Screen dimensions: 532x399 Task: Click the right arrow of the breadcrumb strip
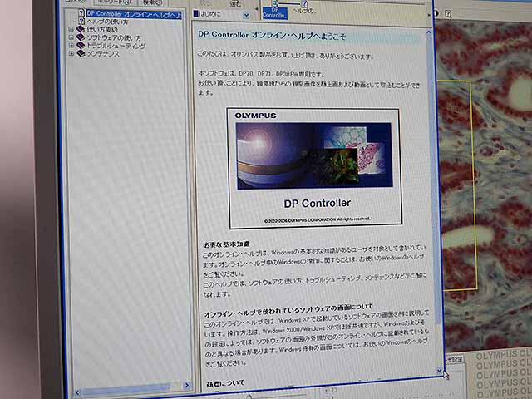[429, 15]
